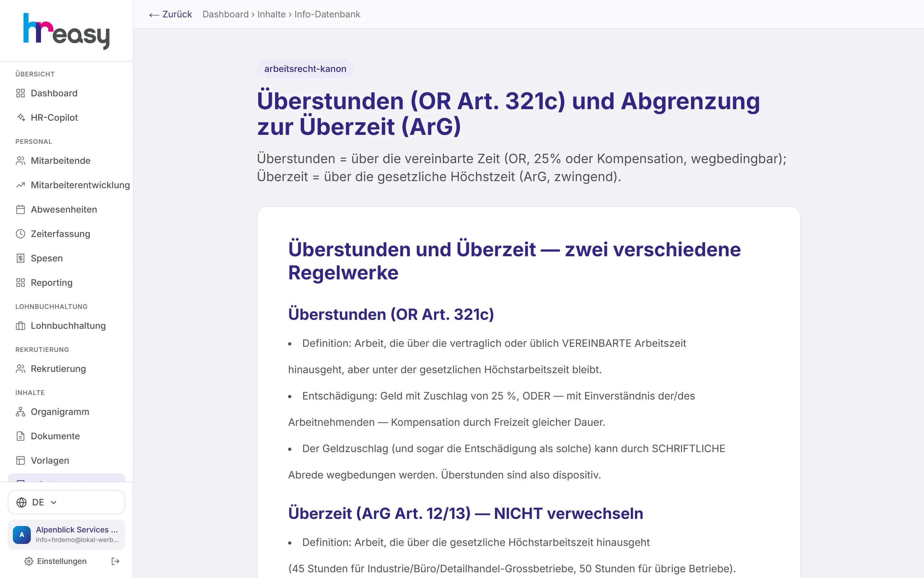This screenshot has width=924, height=578.
Task: Select Organigramm menu entry
Action: tap(66, 412)
